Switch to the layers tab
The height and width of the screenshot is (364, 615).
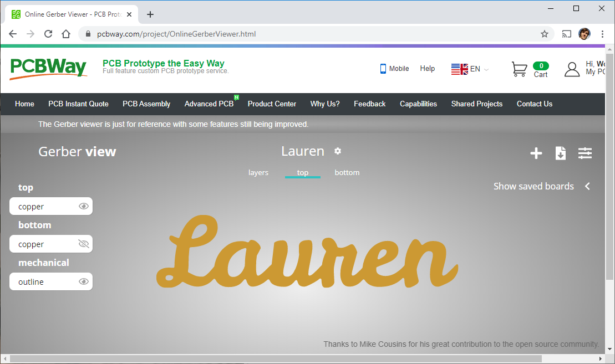click(258, 172)
